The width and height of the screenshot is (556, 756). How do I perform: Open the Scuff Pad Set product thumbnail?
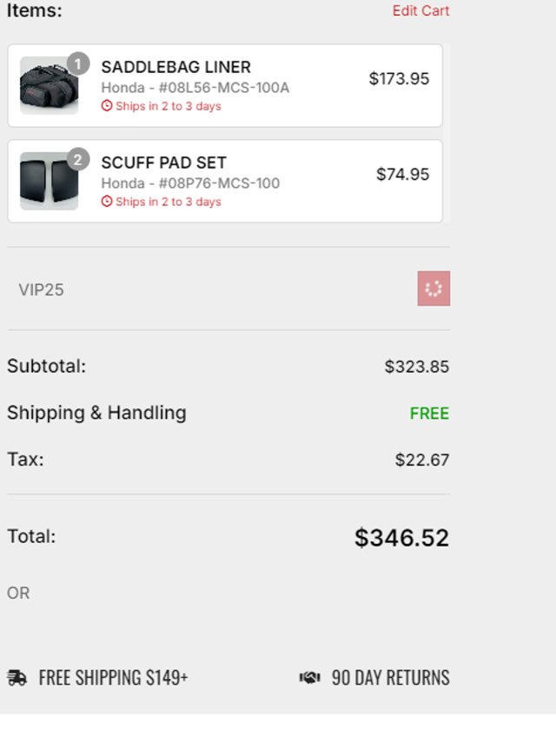coord(49,181)
